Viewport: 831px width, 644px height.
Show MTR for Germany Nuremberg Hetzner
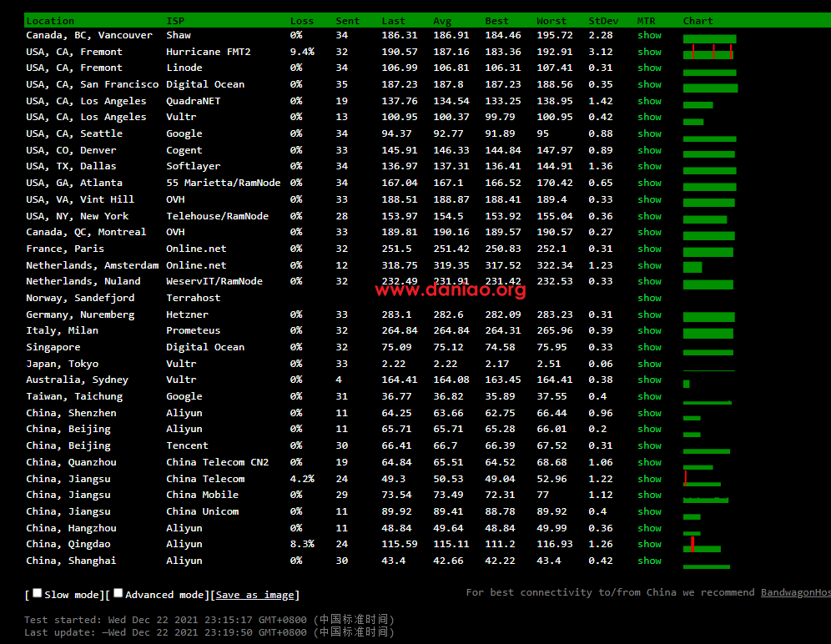649,314
